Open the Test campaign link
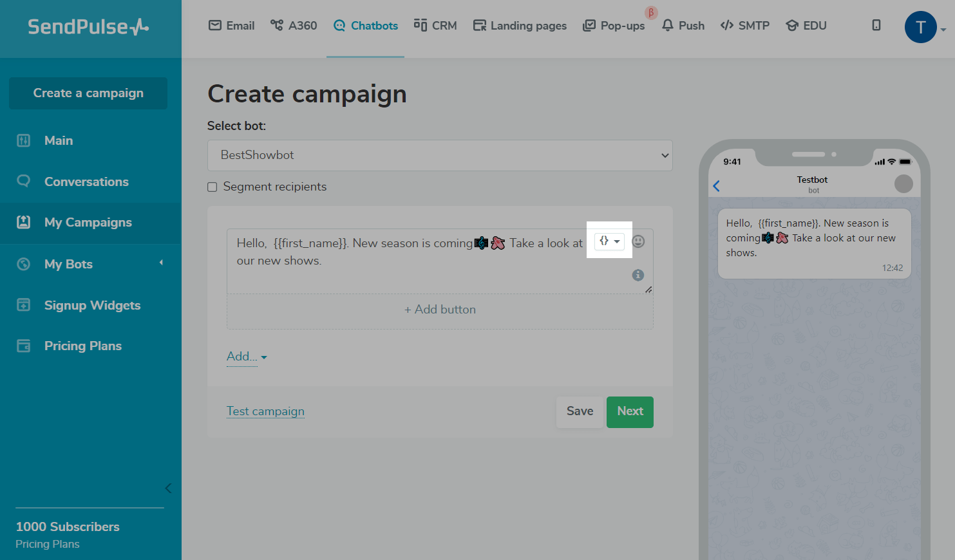 265,411
